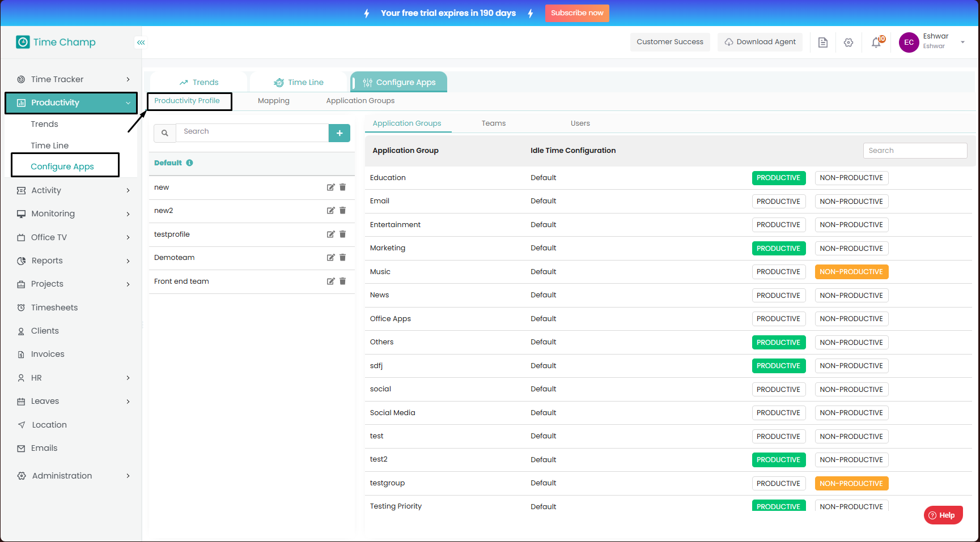Click the document icon in top bar
The image size is (980, 542).
tap(823, 42)
